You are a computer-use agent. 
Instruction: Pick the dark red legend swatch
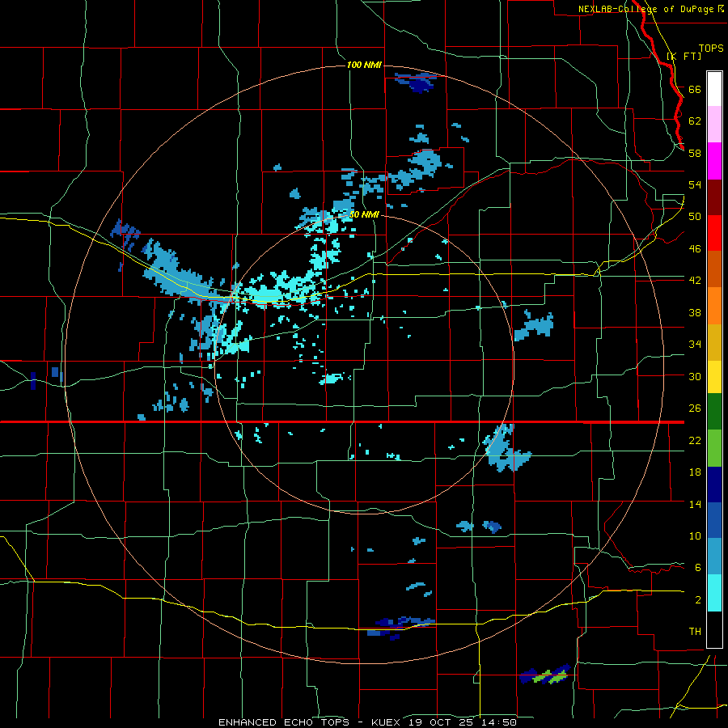click(714, 197)
